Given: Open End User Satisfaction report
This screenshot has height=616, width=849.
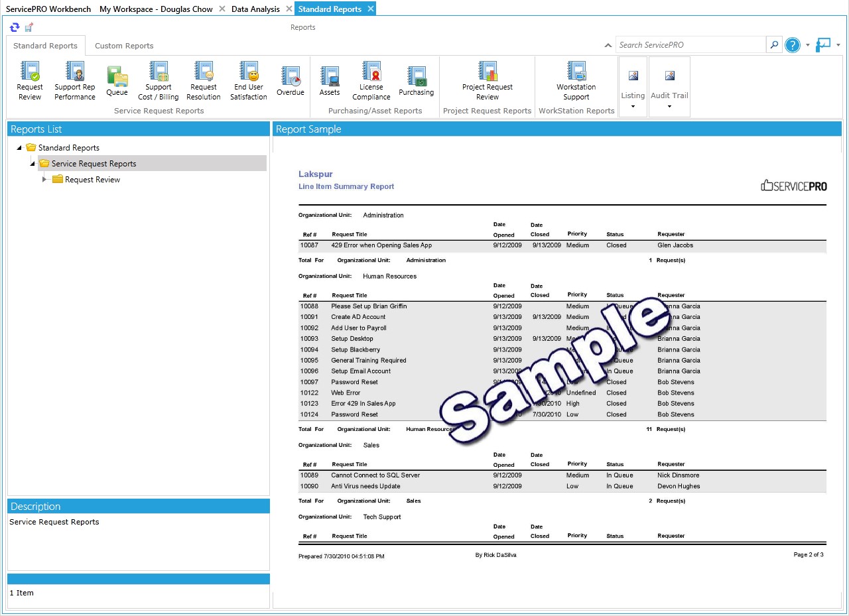Looking at the screenshot, I should pyautogui.click(x=249, y=81).
